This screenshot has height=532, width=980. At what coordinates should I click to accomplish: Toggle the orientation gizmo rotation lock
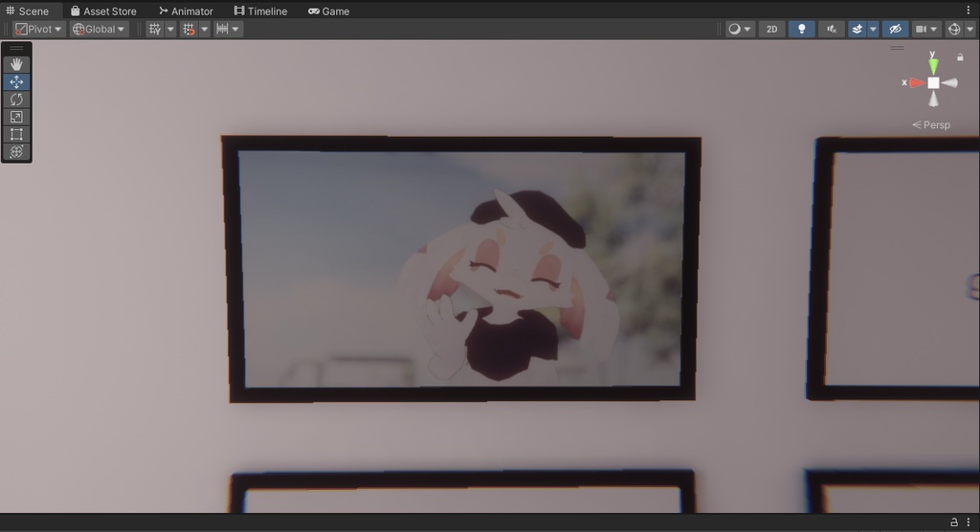coord(960,56)
